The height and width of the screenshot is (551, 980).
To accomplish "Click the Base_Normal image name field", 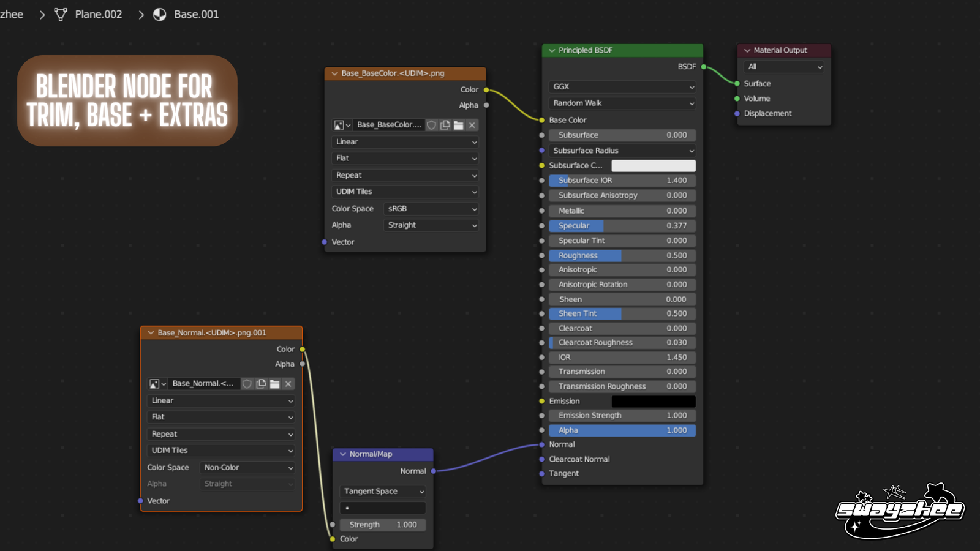I will point(205,384).
